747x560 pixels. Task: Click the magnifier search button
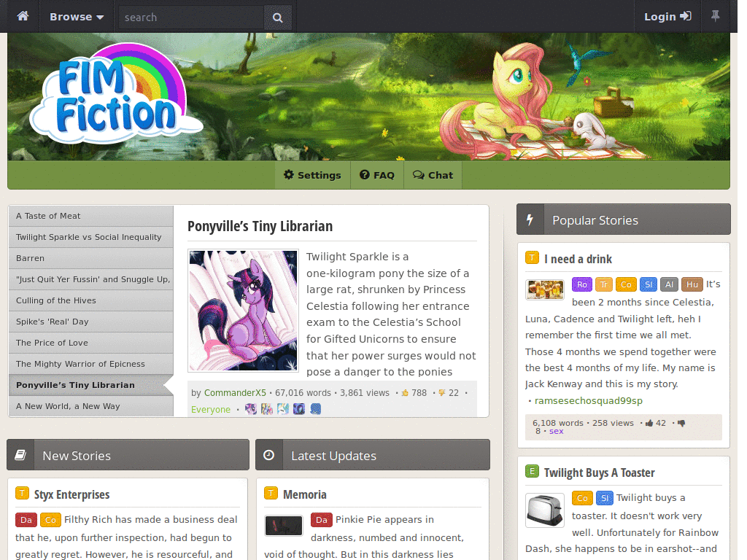277,17
